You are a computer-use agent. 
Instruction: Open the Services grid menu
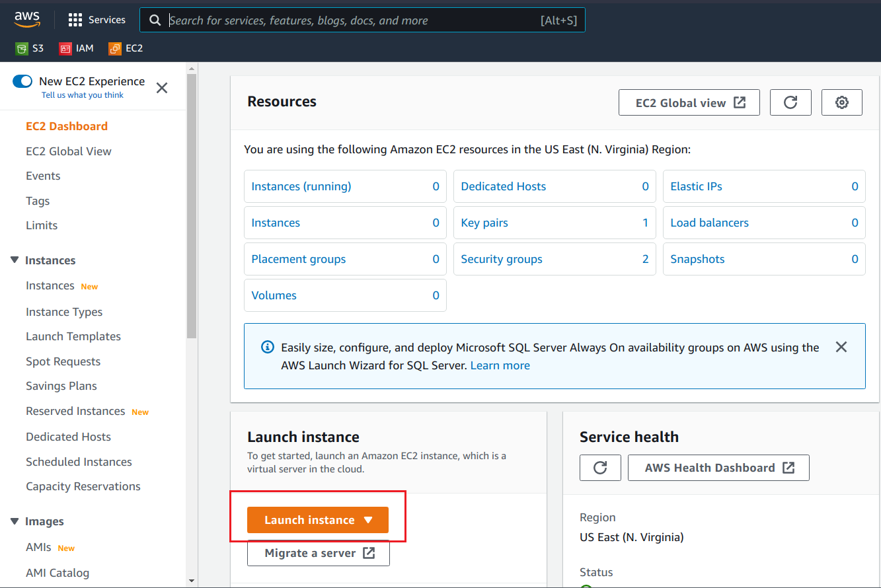pos(75,20)
